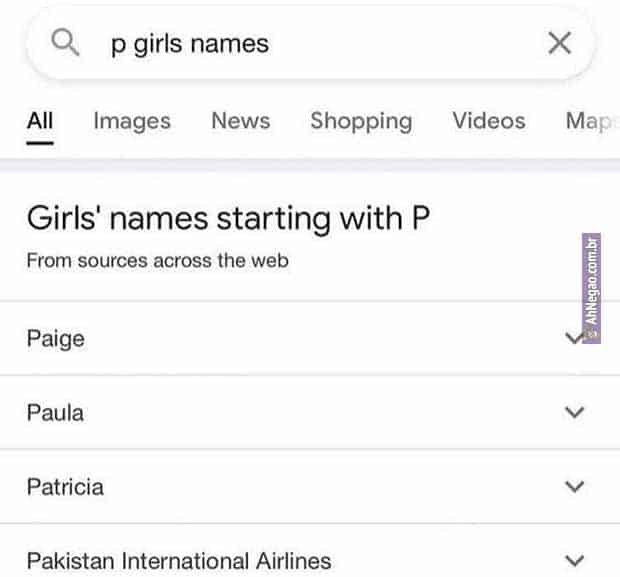Click the name Patricia
Viewport: 620px width, 577px height.
click(65, 487)
